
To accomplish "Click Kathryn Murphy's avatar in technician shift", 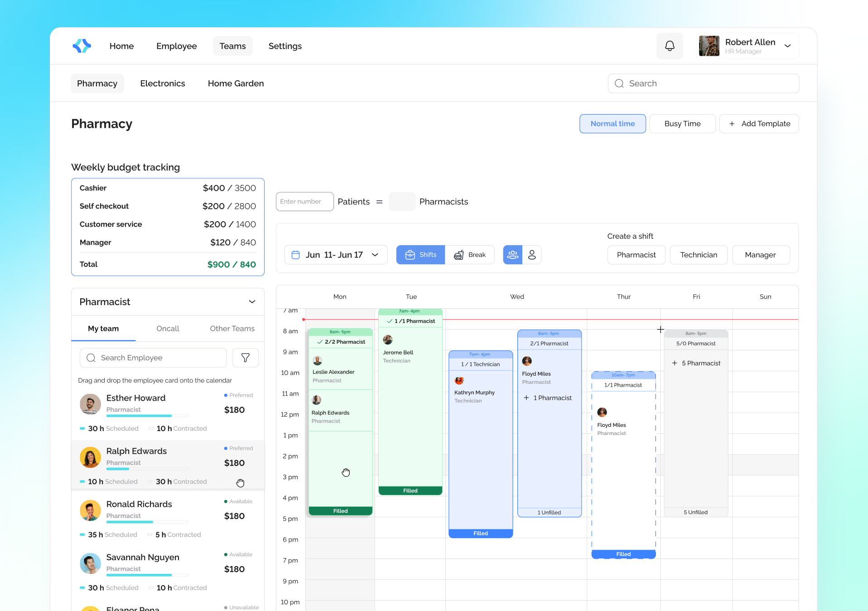I will click(x=459, y=380).
